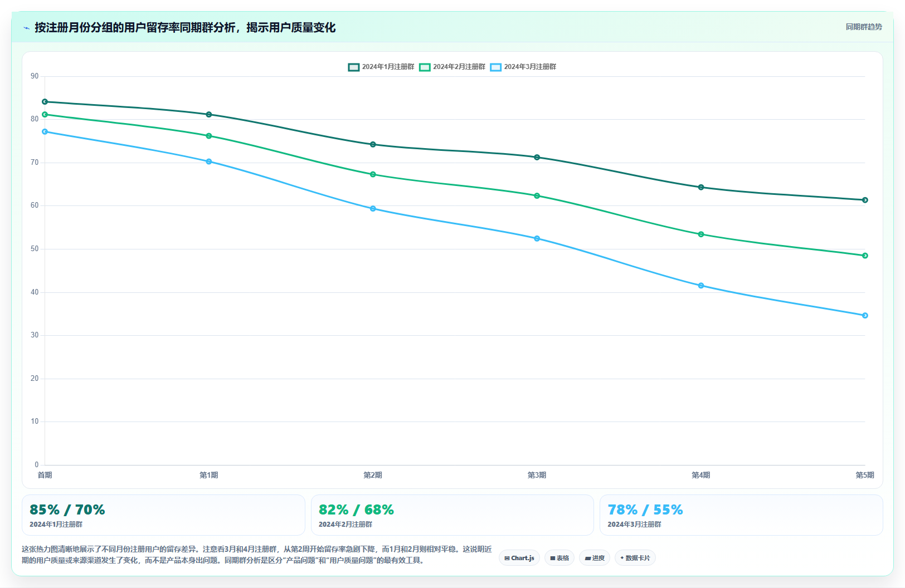905x588 pixels.
Task: Click the 第3期 x-axis label
Action: click(x=537, y=475)
